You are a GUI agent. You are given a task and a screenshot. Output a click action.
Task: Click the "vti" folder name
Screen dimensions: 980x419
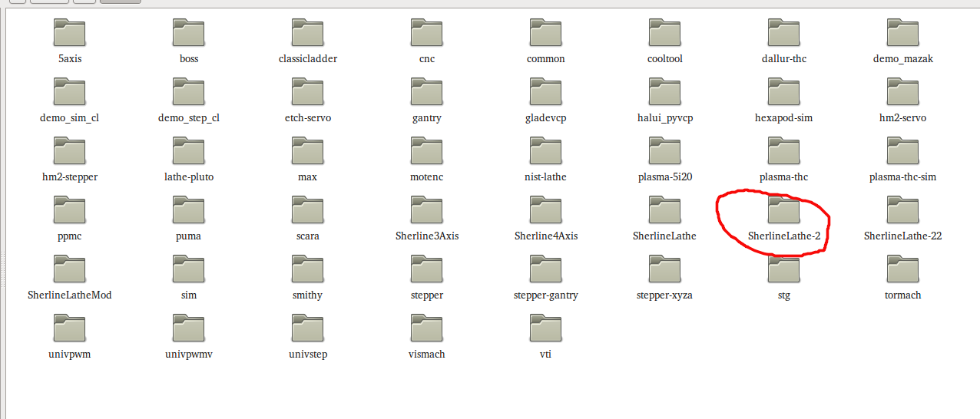coord(545,354)
